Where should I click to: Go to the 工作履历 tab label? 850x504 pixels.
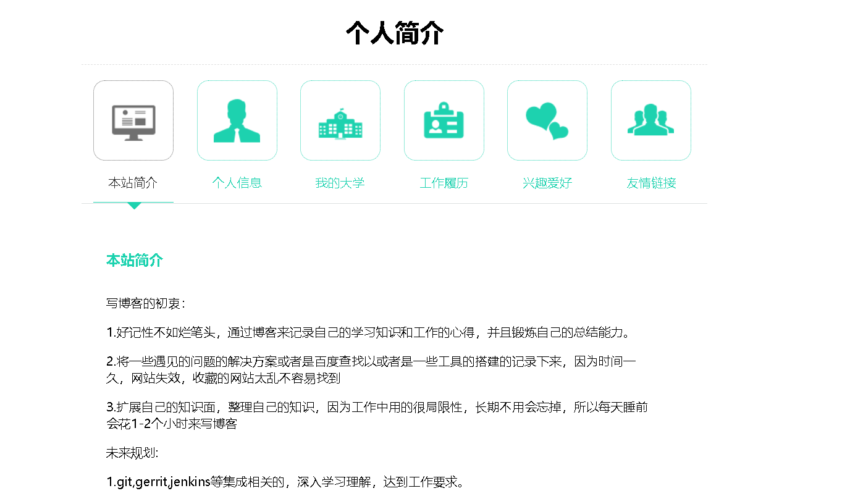444,183
